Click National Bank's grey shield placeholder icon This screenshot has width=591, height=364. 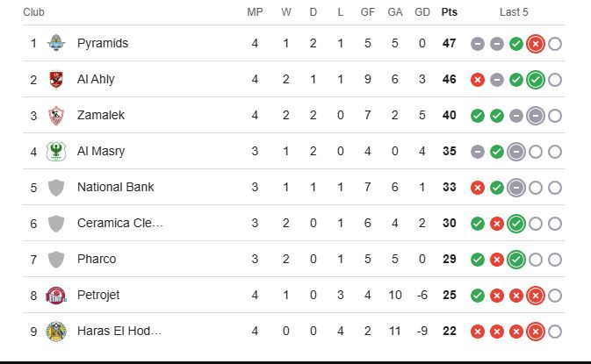point(56,188)
